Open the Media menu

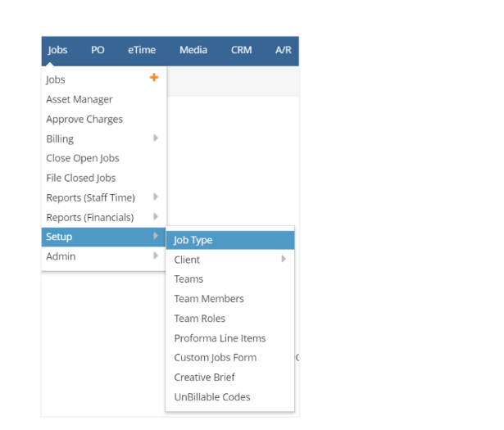193,50
